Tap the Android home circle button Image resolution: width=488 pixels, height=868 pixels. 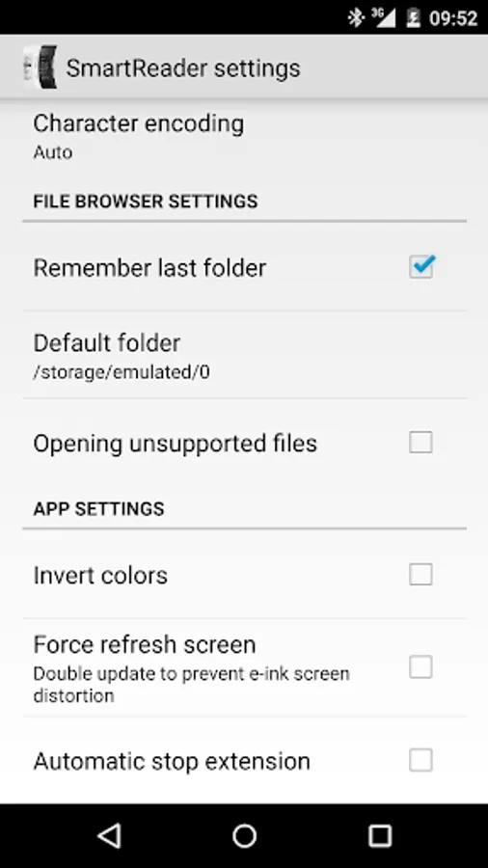coord(244,835)
